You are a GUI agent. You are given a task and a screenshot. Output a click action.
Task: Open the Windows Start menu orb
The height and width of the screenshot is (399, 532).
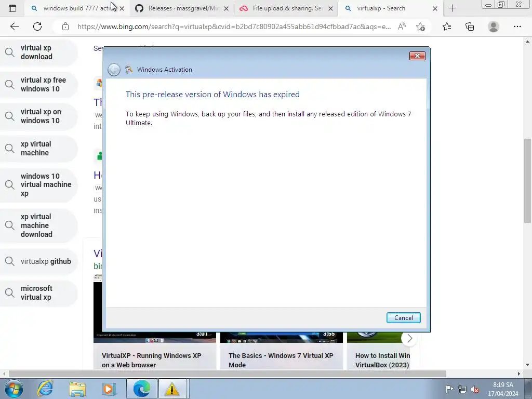[x=14, y=389]
